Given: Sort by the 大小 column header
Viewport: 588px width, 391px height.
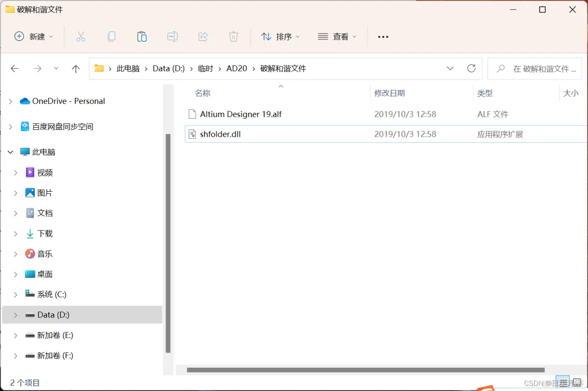Looking at the screenshot, I should (x=571, y=93).
